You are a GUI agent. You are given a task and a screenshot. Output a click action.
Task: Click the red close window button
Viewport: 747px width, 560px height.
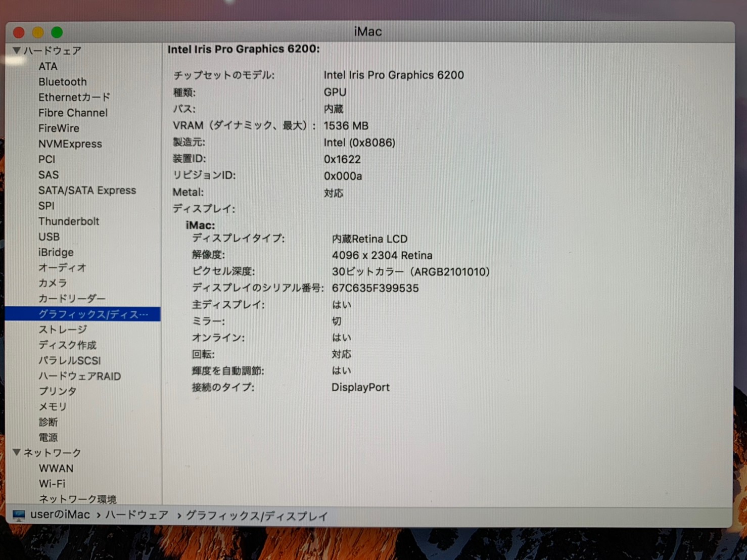19,33
